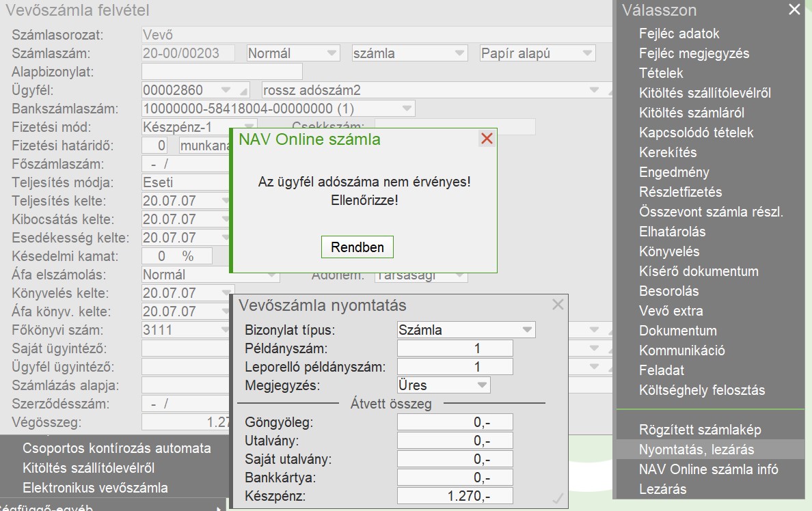Click the Példányszám input field
Viewport: 812px width, 511px height.
click(x=455, y=348)
